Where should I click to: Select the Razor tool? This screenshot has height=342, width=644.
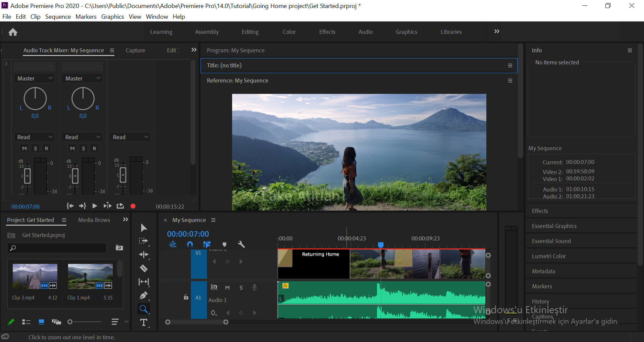click(x=144, y=268)
